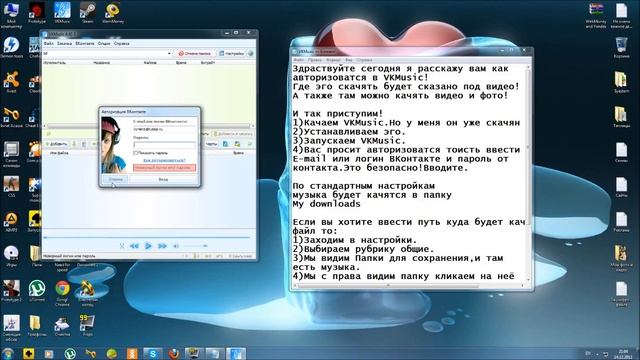Open Recycle Bin on desktop

(x=621, y=47)
